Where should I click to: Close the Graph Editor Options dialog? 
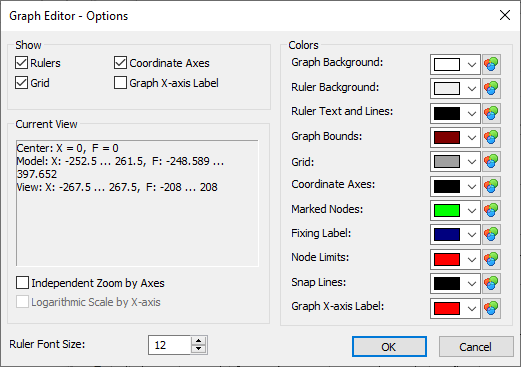[x=505, y=15]
